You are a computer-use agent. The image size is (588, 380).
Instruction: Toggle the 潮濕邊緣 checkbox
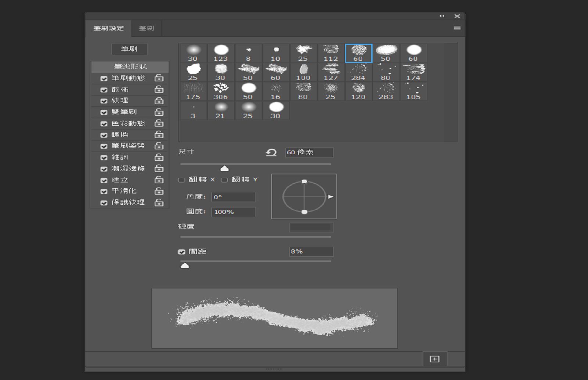coord(104,169)
